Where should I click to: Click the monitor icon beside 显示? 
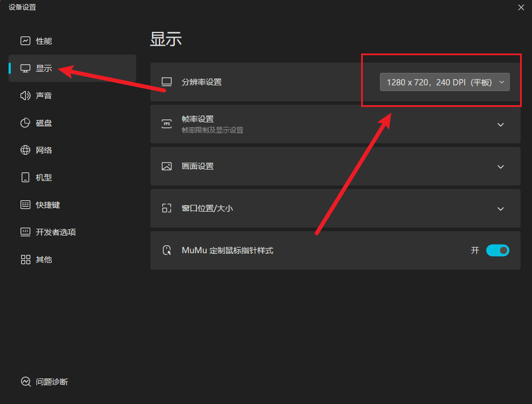(26, 68)
